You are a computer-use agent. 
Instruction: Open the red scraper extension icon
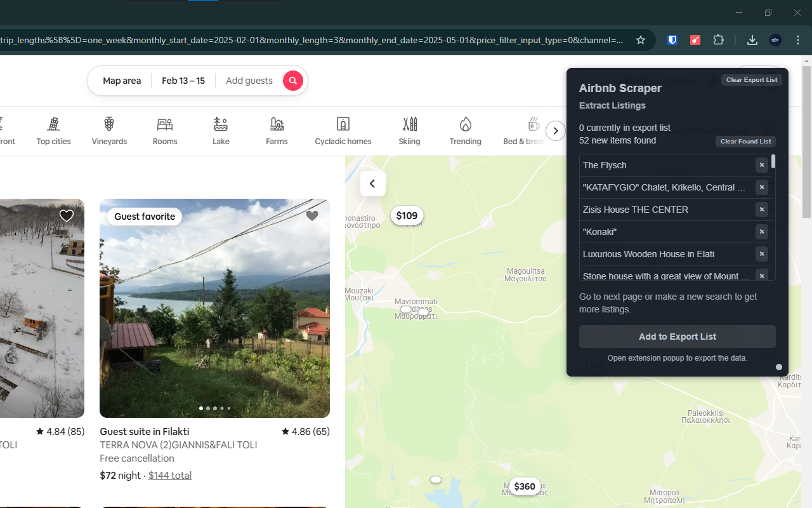[x=695, y=40]
